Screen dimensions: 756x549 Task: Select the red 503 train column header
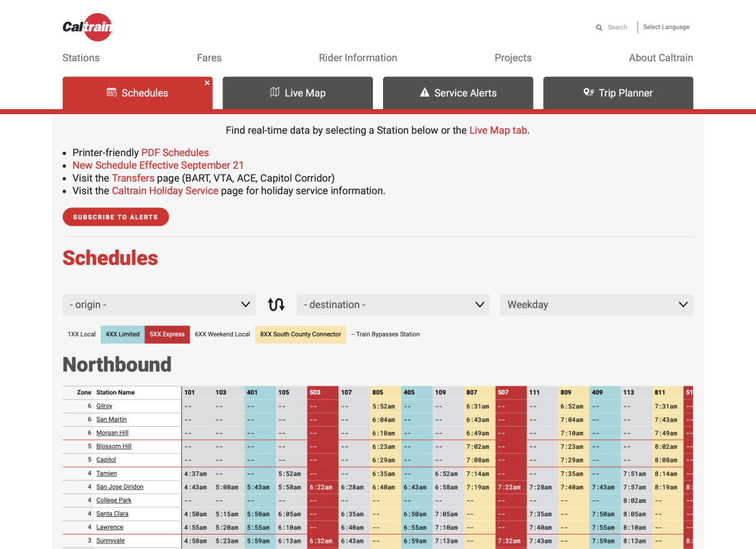coord(323,391)
